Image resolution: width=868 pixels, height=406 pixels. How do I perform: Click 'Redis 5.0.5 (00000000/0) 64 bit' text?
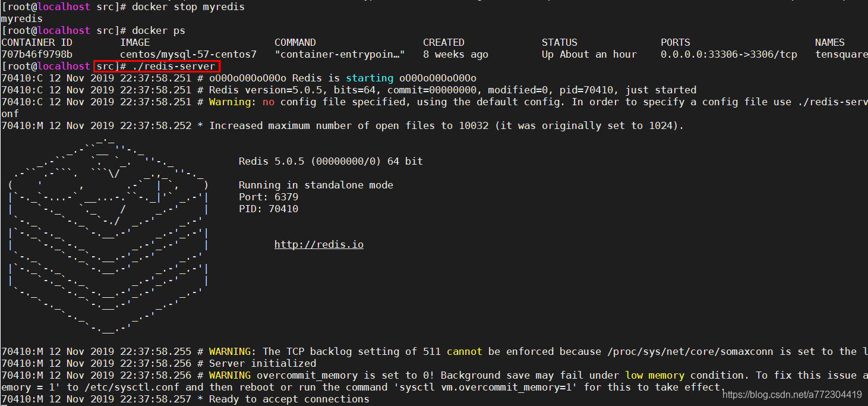click(331, 161)
